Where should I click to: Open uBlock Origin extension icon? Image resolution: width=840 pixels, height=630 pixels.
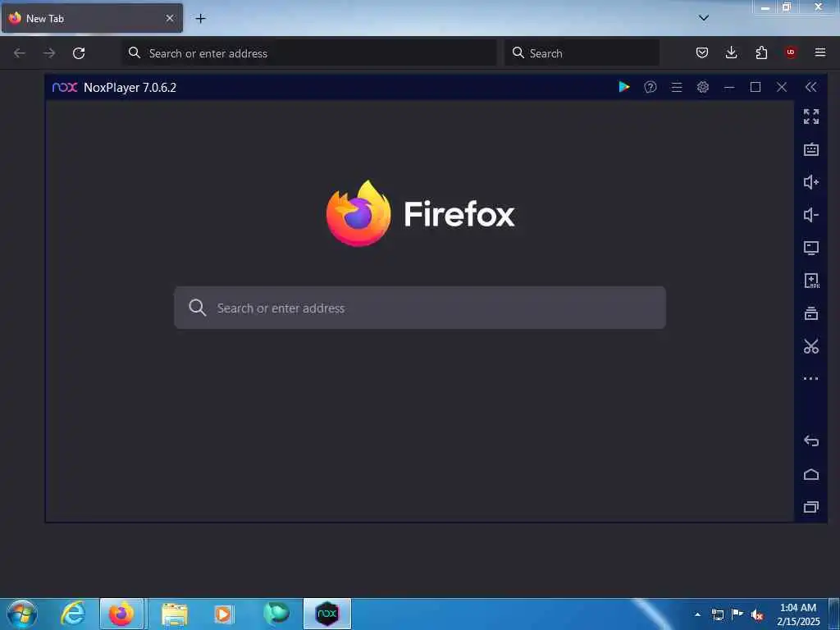coord(791,52)
